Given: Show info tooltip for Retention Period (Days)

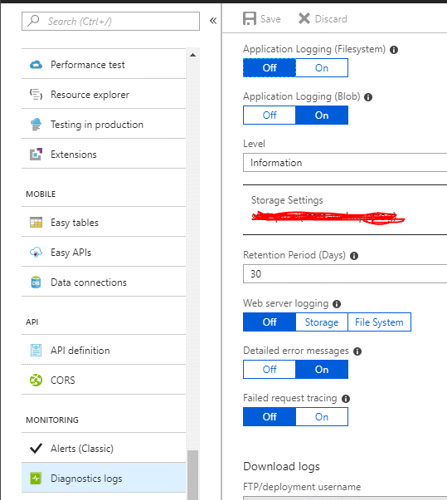Looking at the screenshot, I should click(x=354, y=256).
